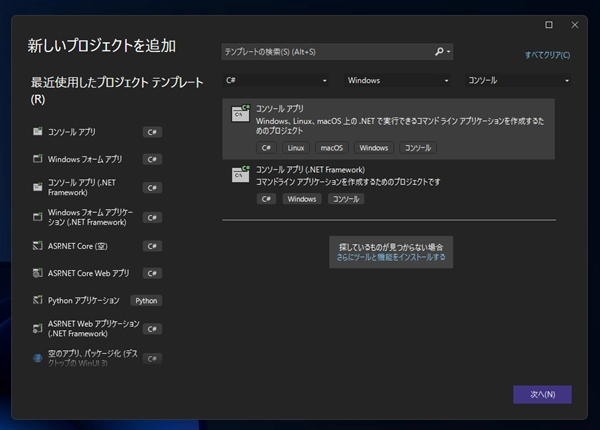Image resolution: width=600 pixels, height=430 pixels.
Task: Click C# tag beside ASP.NET Core Web アプリ
Action: (152, 273)
